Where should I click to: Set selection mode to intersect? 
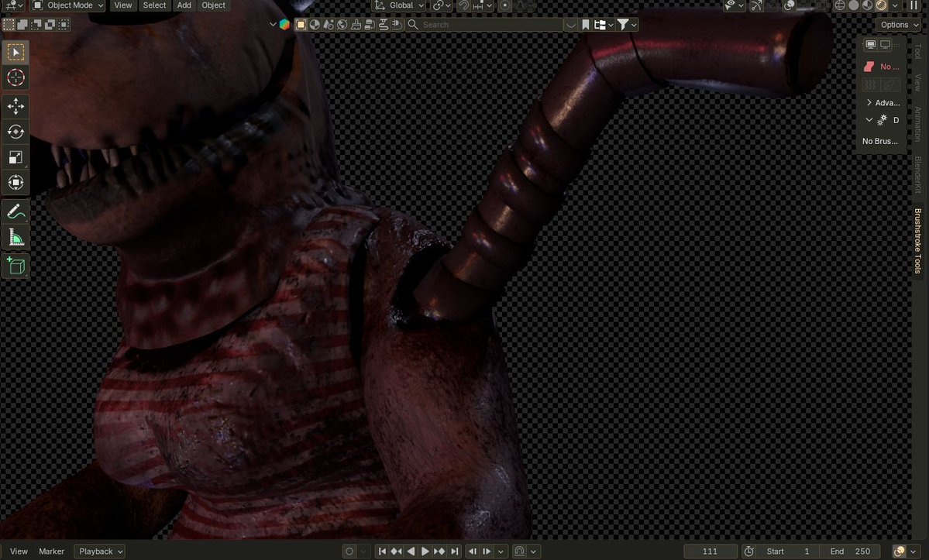pyautogui.click(x=64, y=24)
